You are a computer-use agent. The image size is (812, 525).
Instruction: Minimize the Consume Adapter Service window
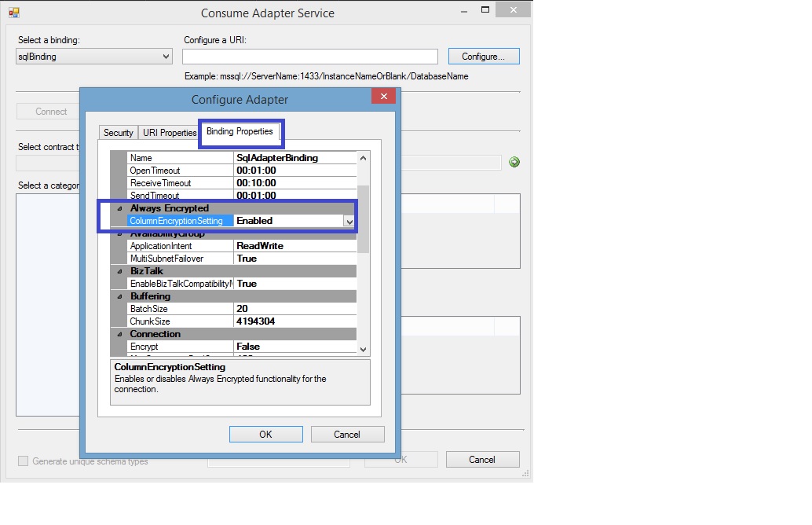[x=463, y=10]
